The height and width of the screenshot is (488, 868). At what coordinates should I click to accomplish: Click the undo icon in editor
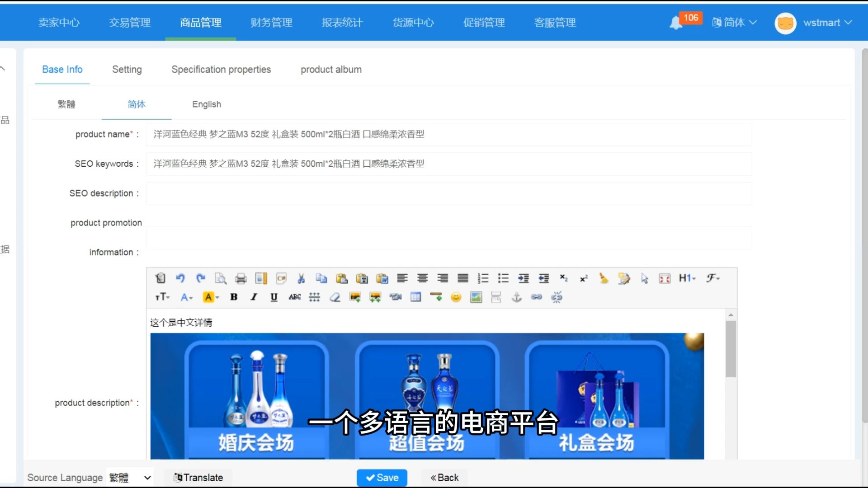pyautogui.click(x=180, y=278)
